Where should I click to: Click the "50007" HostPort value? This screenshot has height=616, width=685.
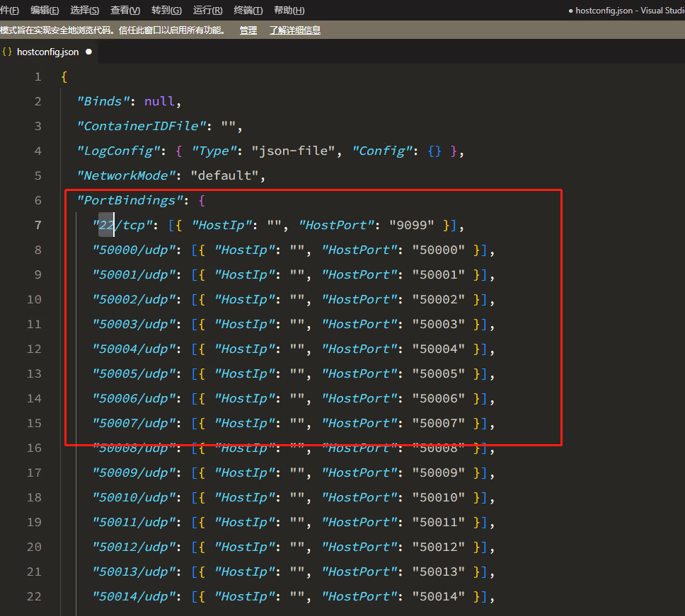click(x=439, y=423)
